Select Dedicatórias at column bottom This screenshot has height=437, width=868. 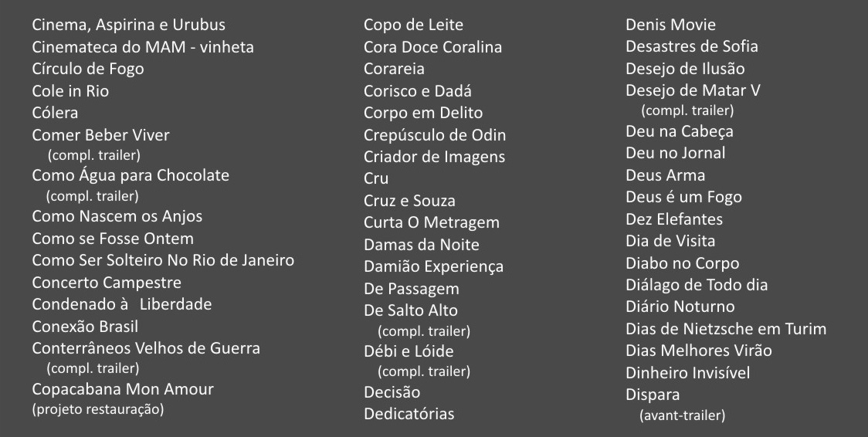409,414
